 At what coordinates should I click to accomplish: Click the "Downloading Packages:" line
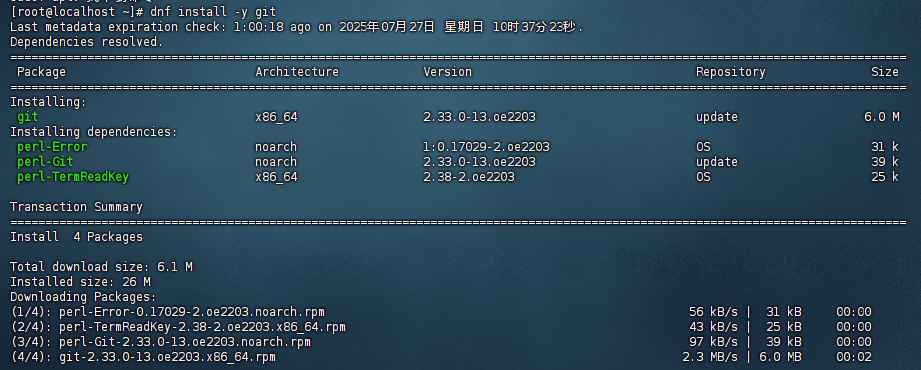(x=83, y=297)
